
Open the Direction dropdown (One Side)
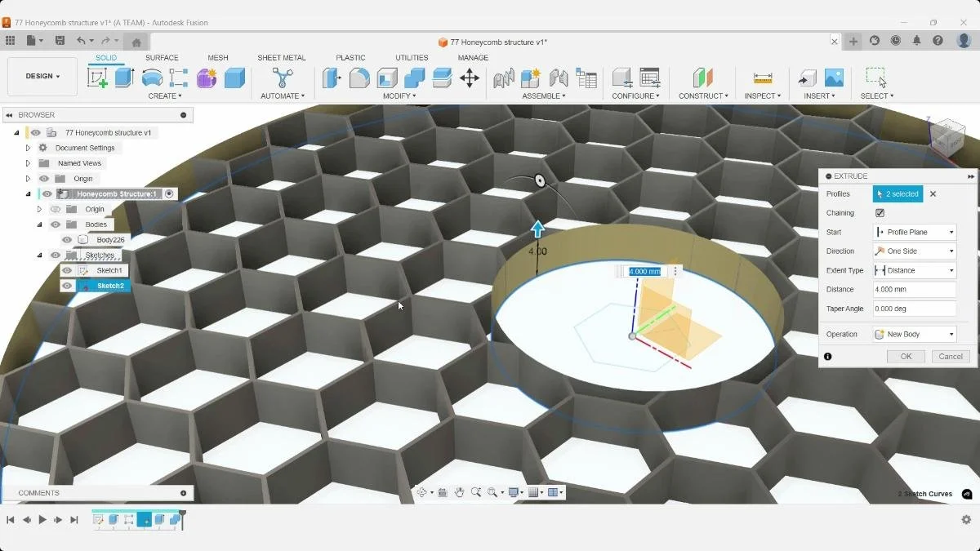point(915,251)
